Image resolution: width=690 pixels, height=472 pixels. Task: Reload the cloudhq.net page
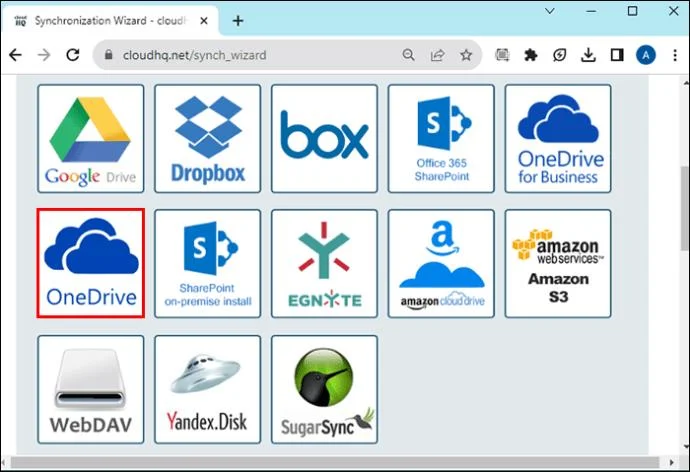click(73, 55)
